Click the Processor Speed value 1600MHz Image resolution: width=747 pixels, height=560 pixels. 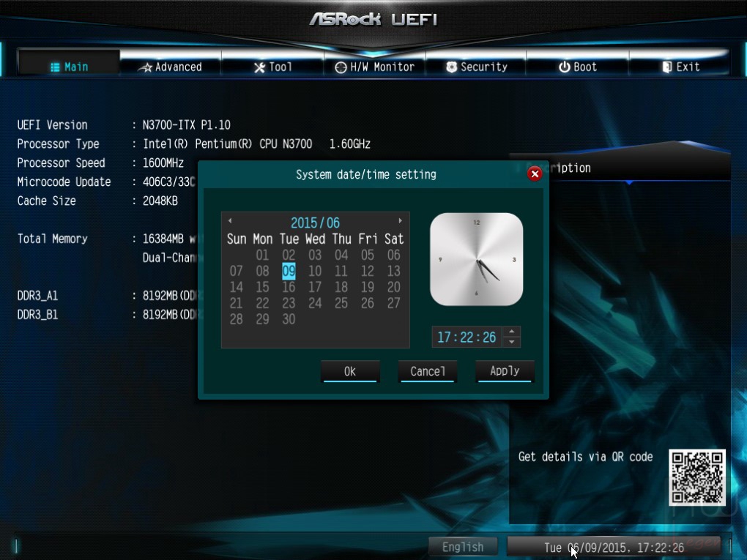tap(163, 163)
